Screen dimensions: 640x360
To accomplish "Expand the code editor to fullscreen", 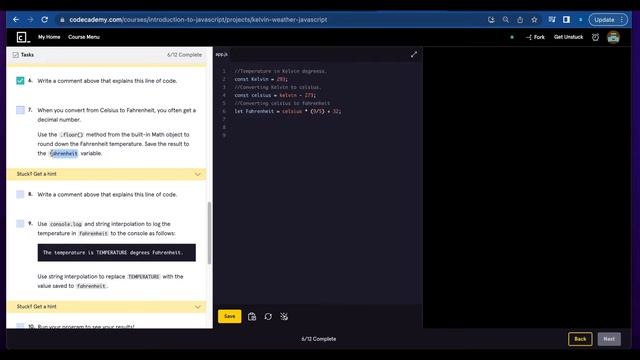I will (414, 54).
